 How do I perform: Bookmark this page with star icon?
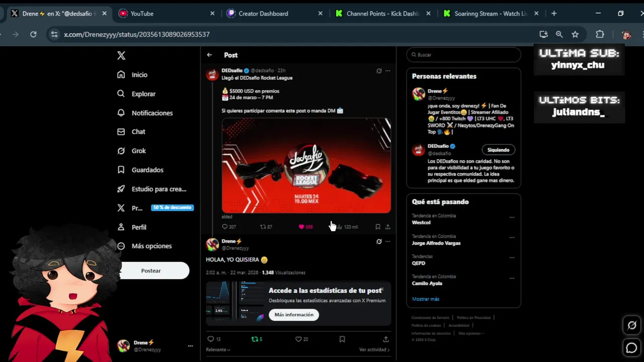pyautogui.click(x=575, y=34)
